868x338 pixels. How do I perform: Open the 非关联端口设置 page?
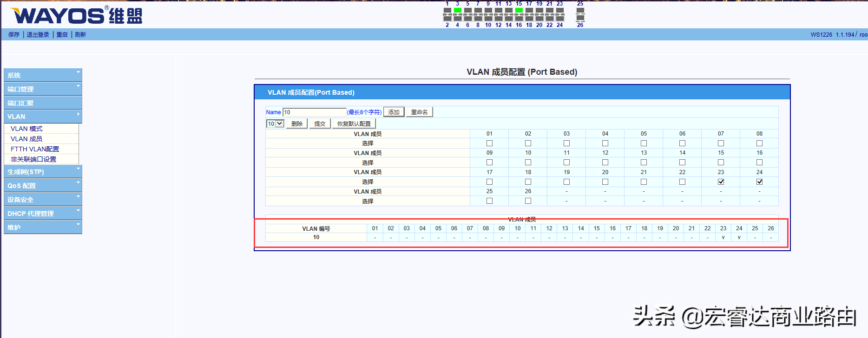33,159
